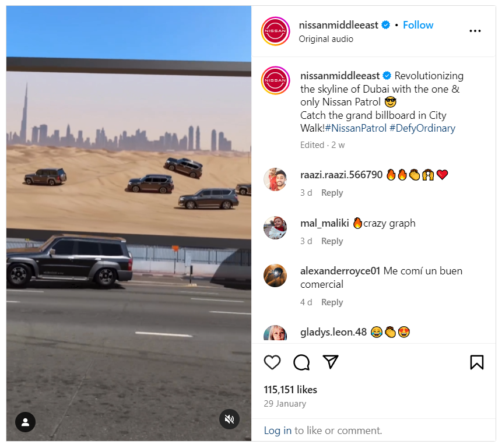Open more options three-dot menu
The width and height of the screenshot is (502, 448).
tap(475, 31)
